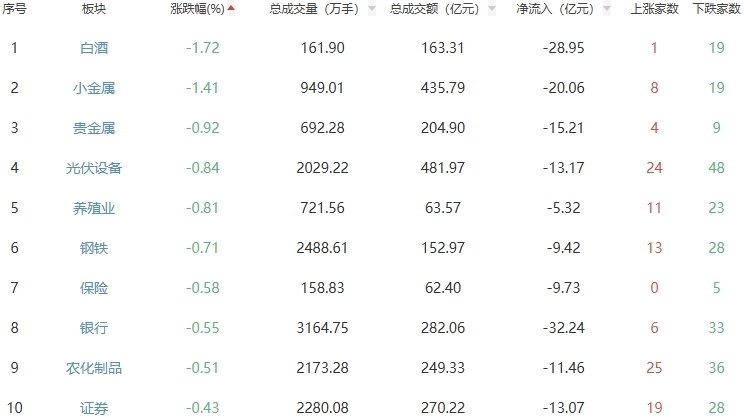Click the 序号 column header

15,9
